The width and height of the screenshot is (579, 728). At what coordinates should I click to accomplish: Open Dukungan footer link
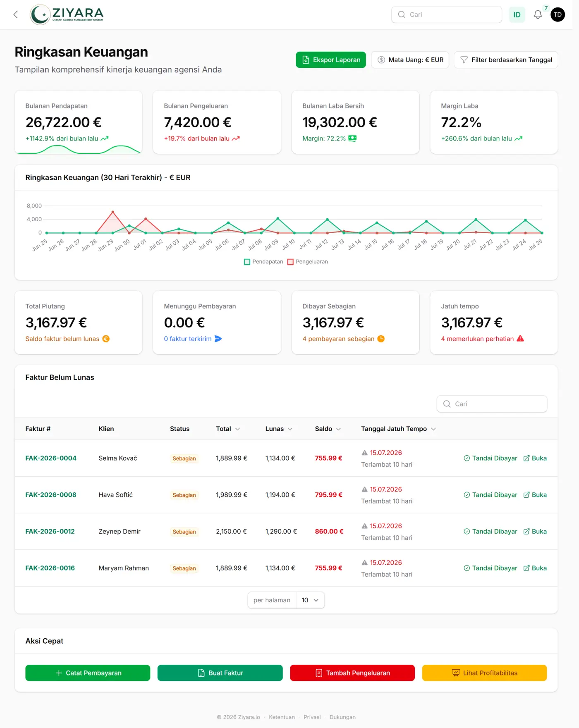(342, 717)
